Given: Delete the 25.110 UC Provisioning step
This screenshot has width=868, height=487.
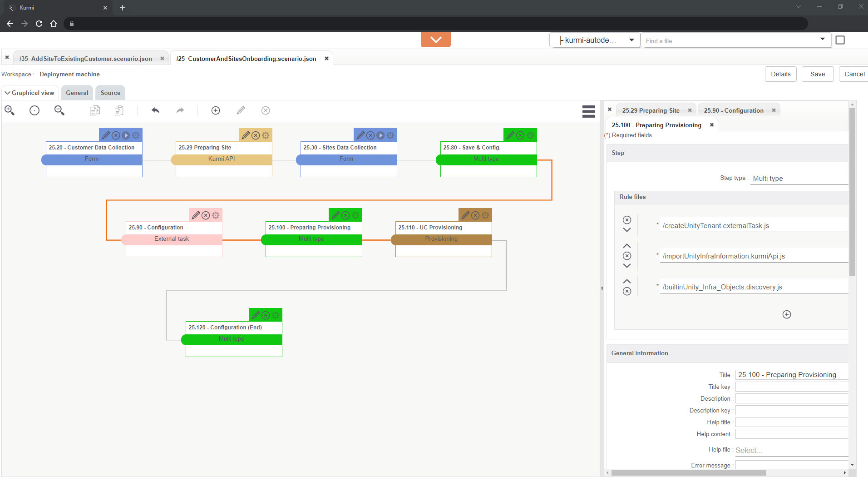Looking at the screenshot, I should [475, 215].
